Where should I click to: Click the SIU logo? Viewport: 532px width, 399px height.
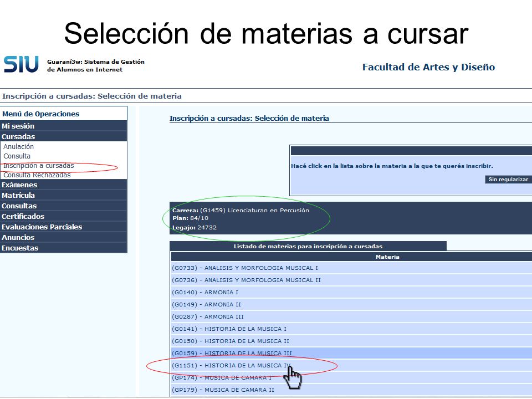pyautogui.click(x=21, y=64)
